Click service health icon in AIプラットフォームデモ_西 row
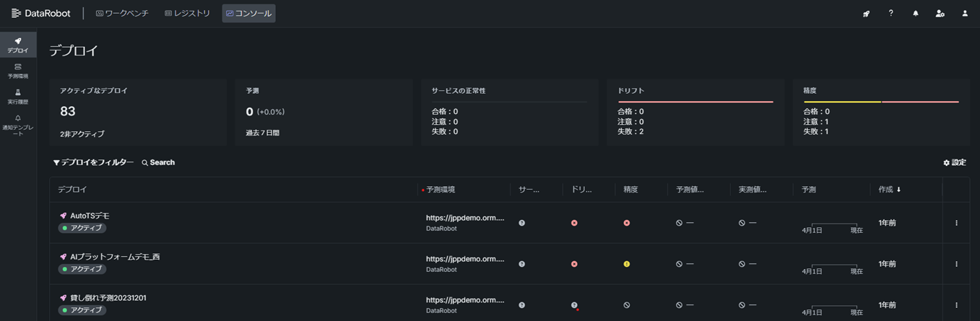980x321 pixels. click(522, 264)
